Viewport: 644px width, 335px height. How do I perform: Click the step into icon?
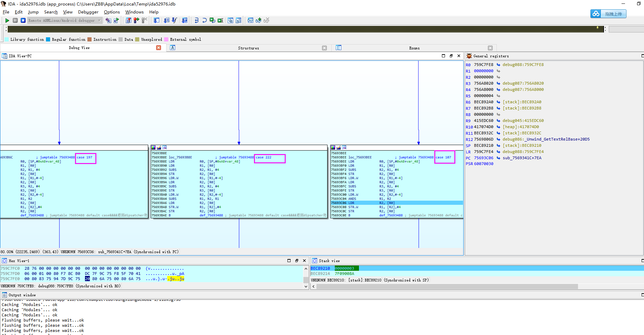[196, 20]
